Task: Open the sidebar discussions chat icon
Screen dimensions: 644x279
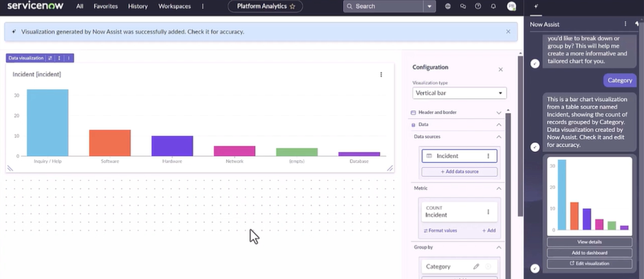Action: coord(463,6)
